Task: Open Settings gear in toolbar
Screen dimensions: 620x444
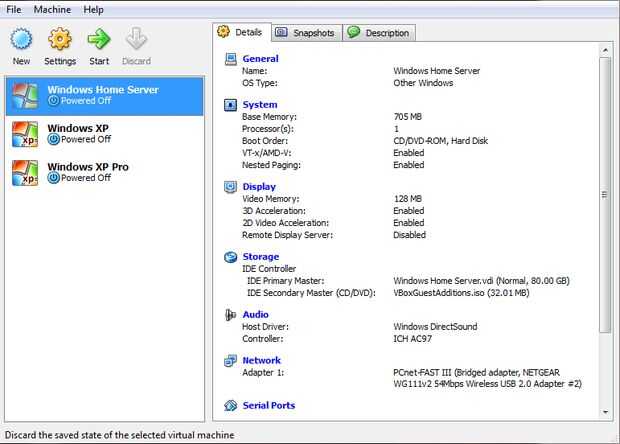Action: tap(60, 39)
